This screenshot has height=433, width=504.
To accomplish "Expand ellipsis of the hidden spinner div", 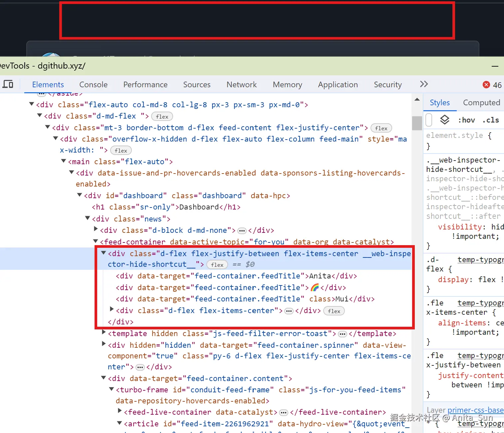I will click(x=140, y=367).
